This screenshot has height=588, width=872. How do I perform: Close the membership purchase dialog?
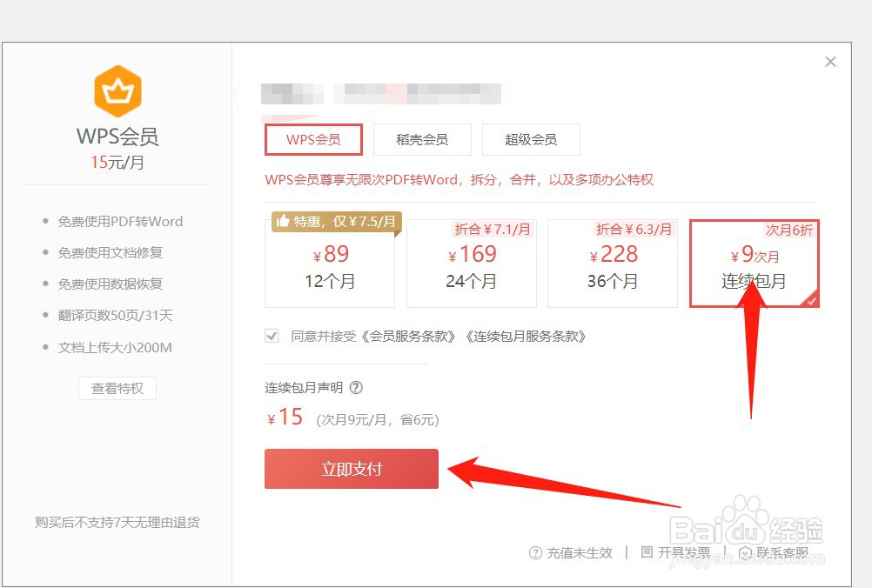point(830,62)
